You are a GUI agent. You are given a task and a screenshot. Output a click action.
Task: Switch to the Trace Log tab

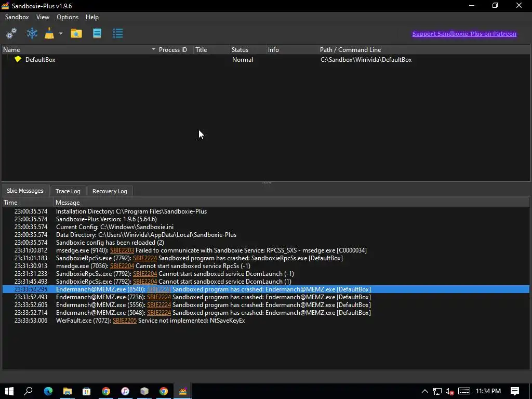point(68,191)
